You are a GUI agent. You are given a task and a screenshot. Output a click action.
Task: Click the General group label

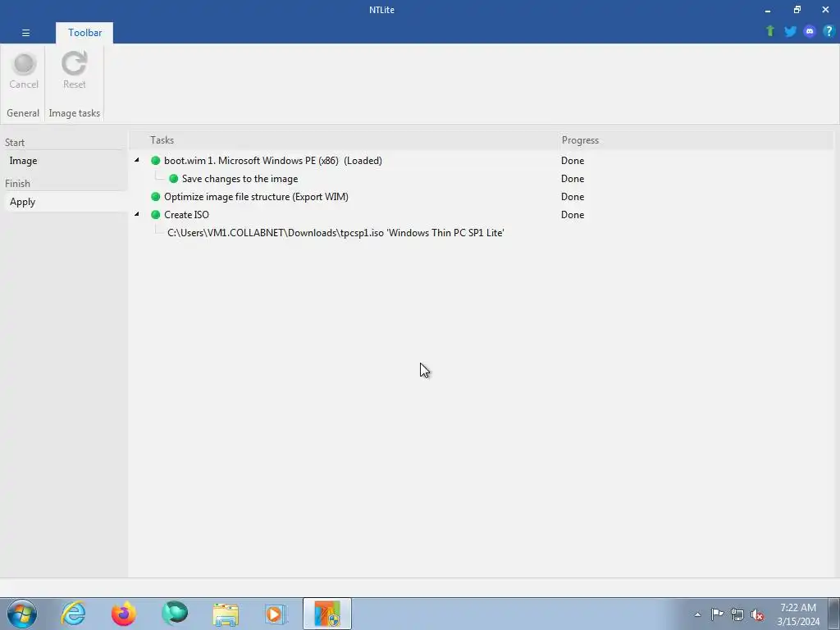[23, 113]
